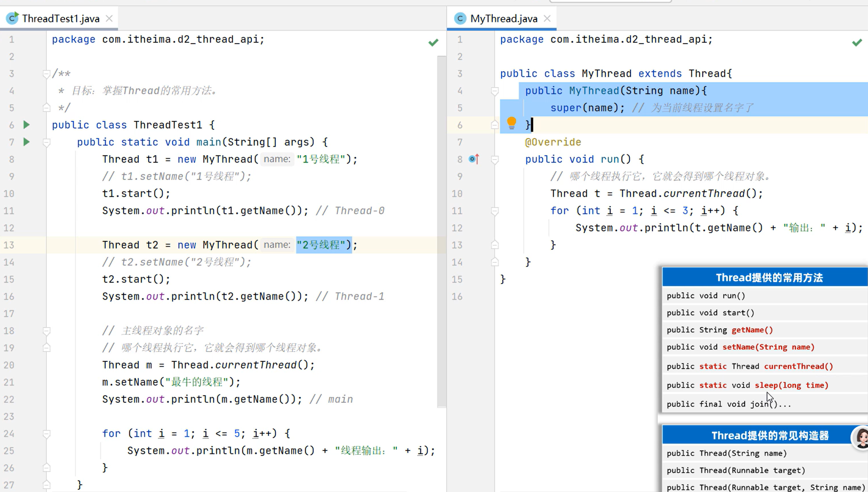Fold the for loop at line 24
Image resolution: width=868 pixels, height=492 pixels.
pyautogui.click(x=46, y=434)
